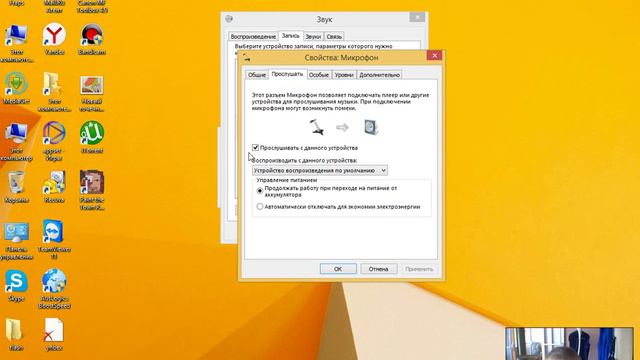640x360 pixels.
Task: Select the yellow folder icon below Skype
Action: tap(16, 335)
